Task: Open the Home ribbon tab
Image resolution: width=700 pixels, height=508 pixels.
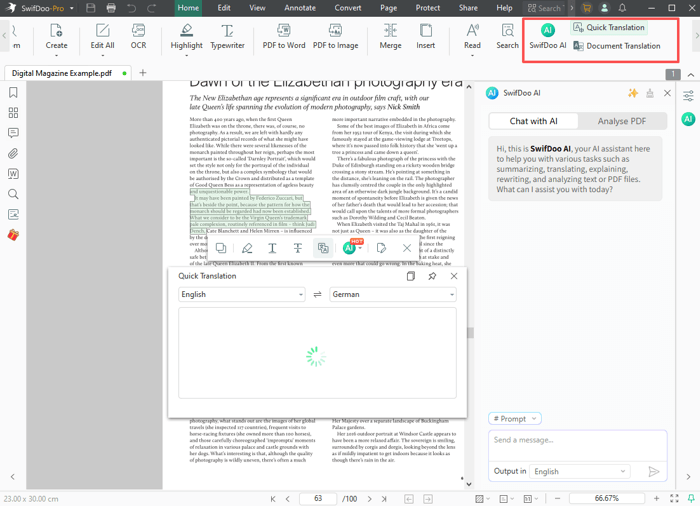Action: click(188, 8)
